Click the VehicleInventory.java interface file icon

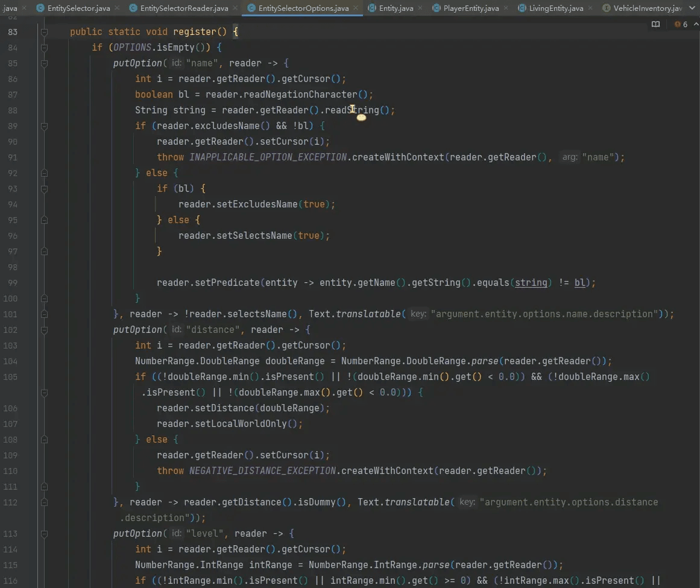(607, 8)
